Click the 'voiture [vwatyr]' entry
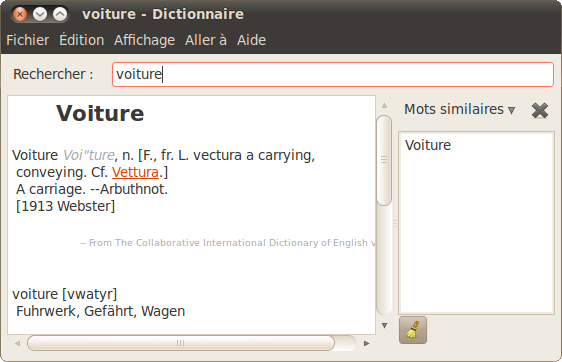The height and width of the screenshot is (362, 562). coord(65,294)
